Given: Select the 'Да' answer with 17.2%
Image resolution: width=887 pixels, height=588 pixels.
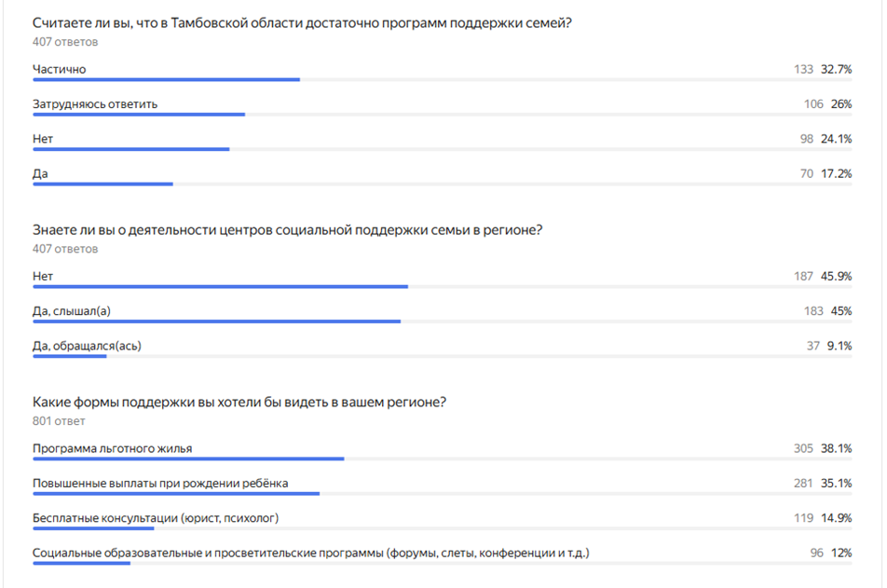Looking at the screenshot, I should click(443, 176).
